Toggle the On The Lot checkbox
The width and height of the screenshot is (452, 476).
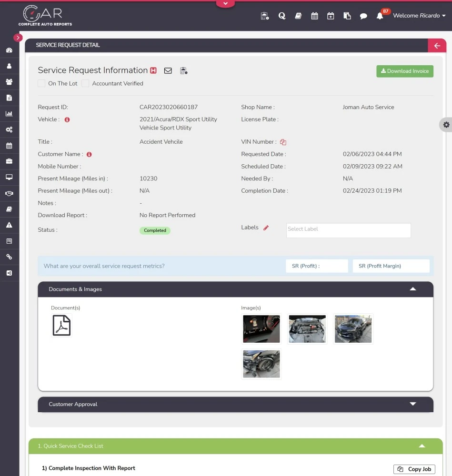tap(41, 83)
